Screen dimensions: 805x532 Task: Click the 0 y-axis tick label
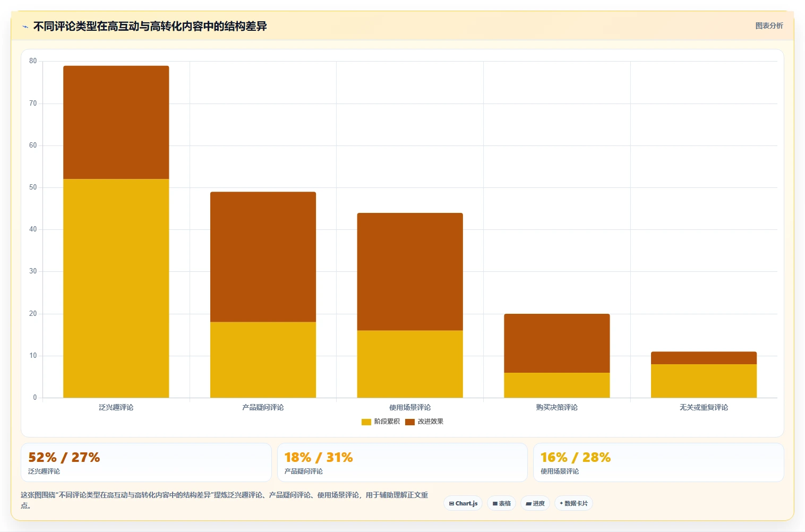(x=35, y=398)
